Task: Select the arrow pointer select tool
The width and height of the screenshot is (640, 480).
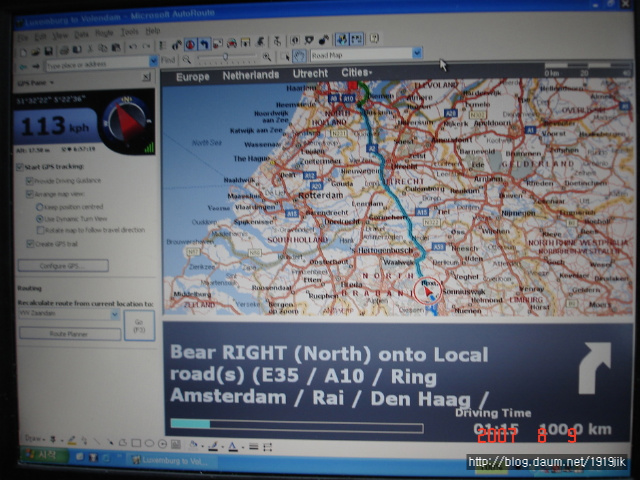Action: tap(285, 57)
